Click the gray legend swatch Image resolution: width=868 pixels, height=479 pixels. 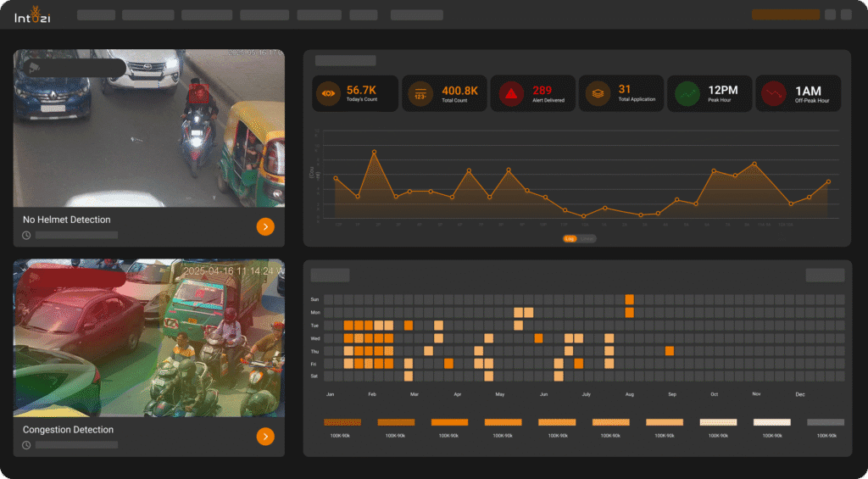pyautogui.click(x=826, y=422)
